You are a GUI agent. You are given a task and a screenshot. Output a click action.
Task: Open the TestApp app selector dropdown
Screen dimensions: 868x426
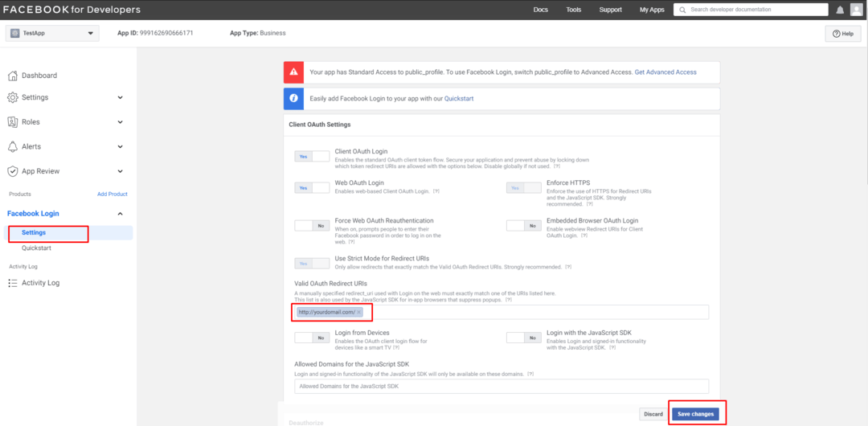click(52, 33)
